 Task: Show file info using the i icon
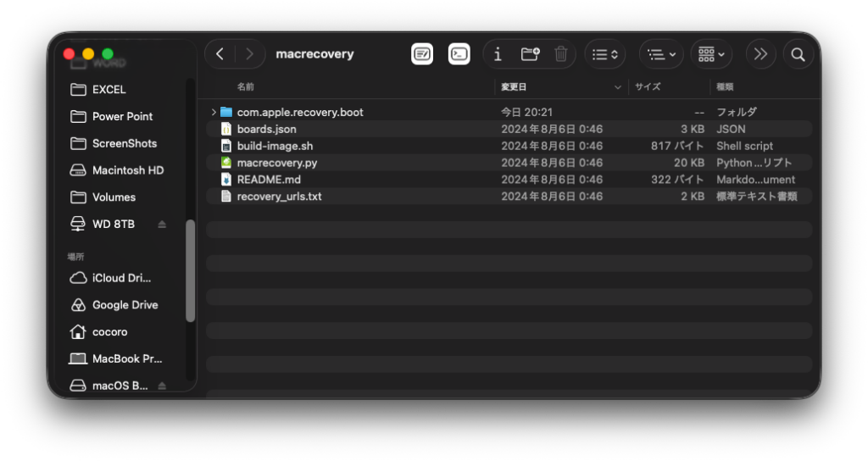click(x=498, y=53)
